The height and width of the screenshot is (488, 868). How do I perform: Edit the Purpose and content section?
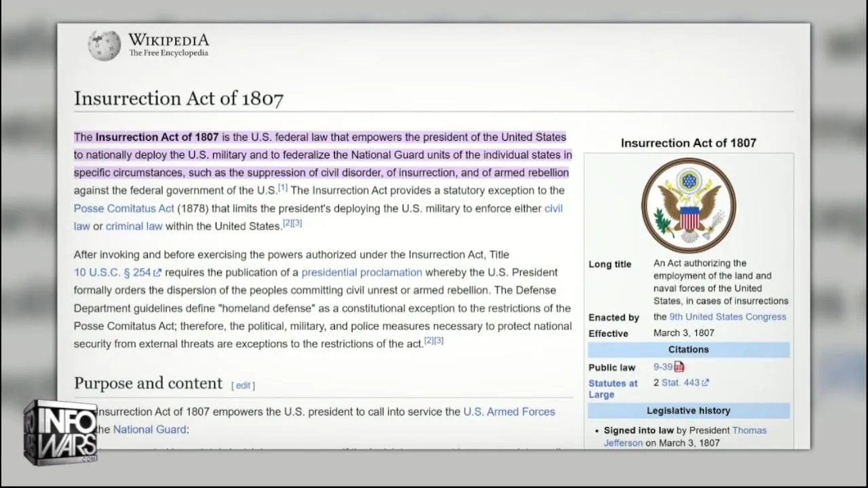(243, 386)
